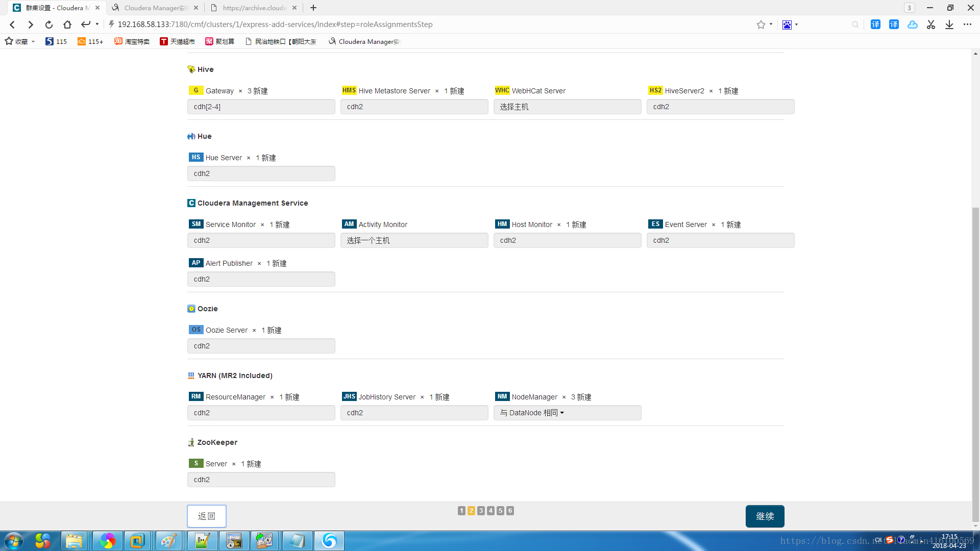
Task: Expand the favorites bookmark dropdown arrow
Action: point(33,42)
